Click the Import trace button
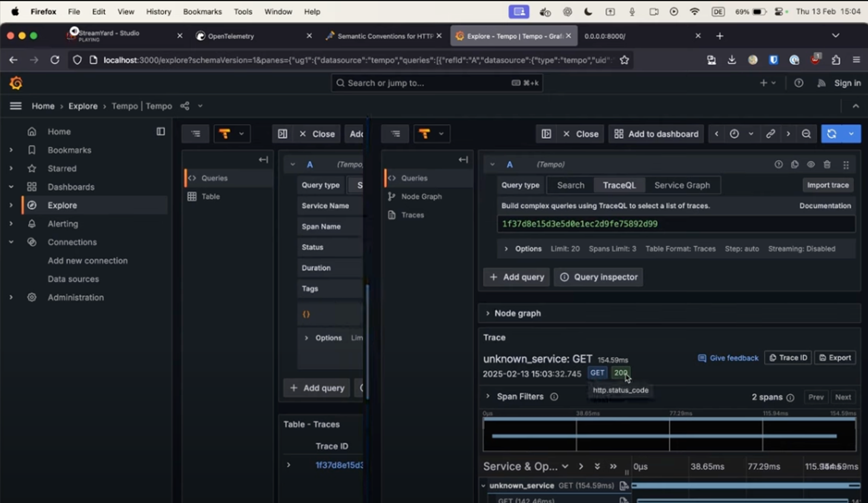Viewport: 868px width, 503px height. [x=828, y=185]
